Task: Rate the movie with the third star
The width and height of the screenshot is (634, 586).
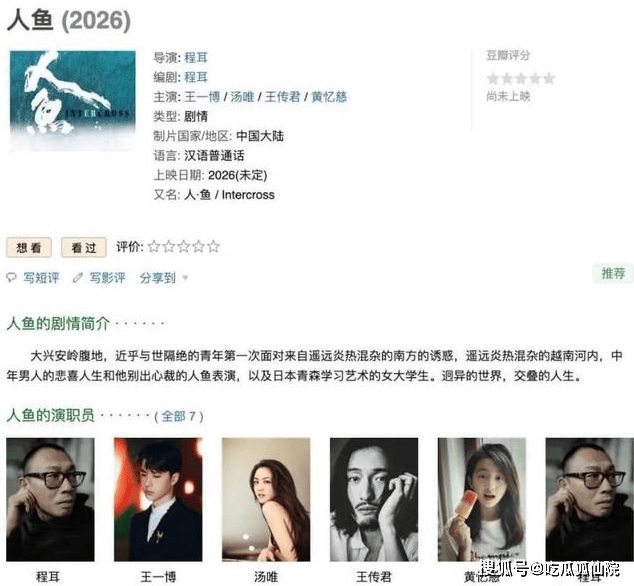Action: coord(184,246)
